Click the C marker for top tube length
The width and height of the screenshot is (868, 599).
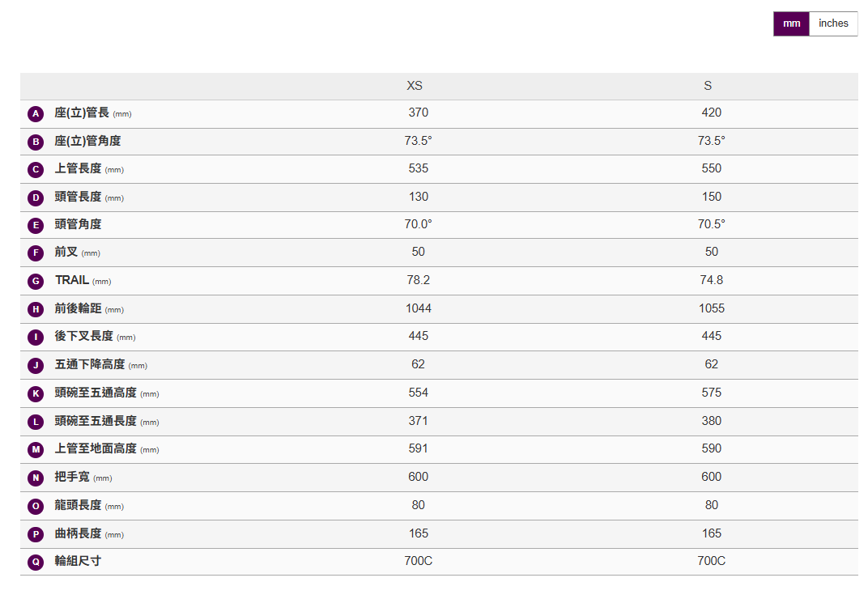pyautogui.click(x=36, y=170)
